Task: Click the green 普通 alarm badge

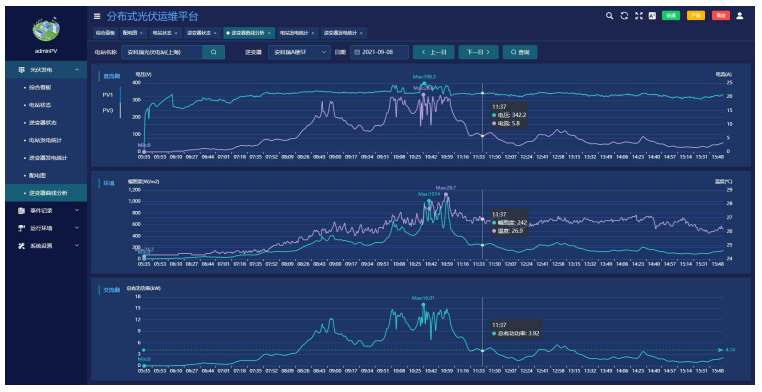Action: point(671,16)
